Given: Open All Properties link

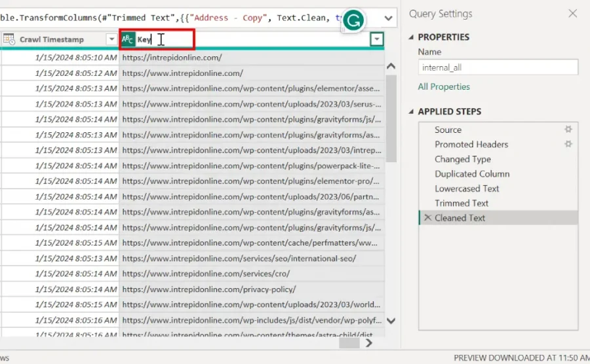Looking at the screenshot, I should click(444, 87).
